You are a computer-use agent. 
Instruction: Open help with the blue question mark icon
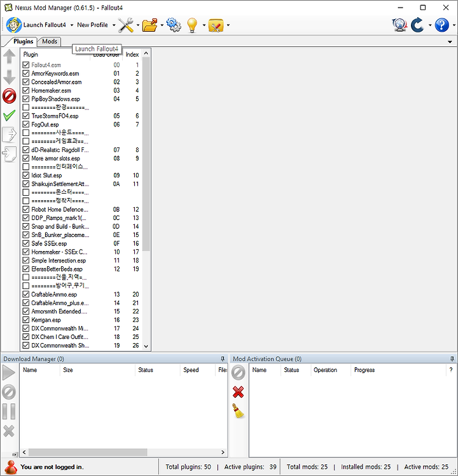(x=442, y=25)
